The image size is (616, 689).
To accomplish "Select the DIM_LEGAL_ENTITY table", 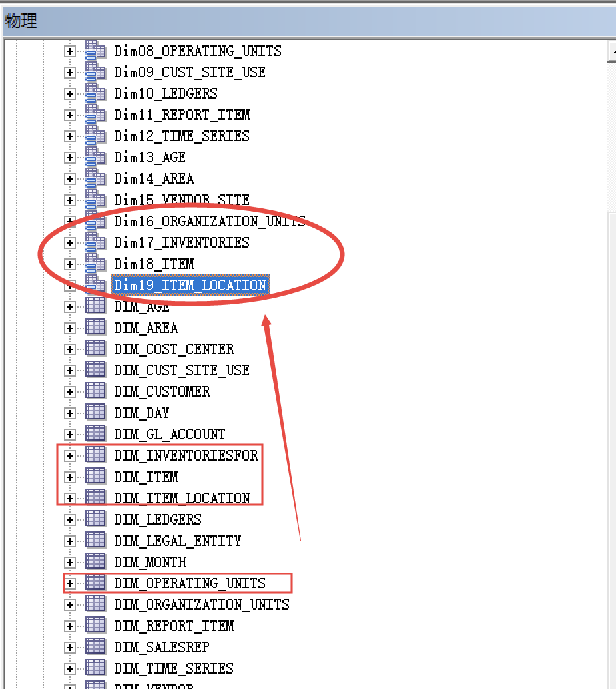I will coord(177,541).
